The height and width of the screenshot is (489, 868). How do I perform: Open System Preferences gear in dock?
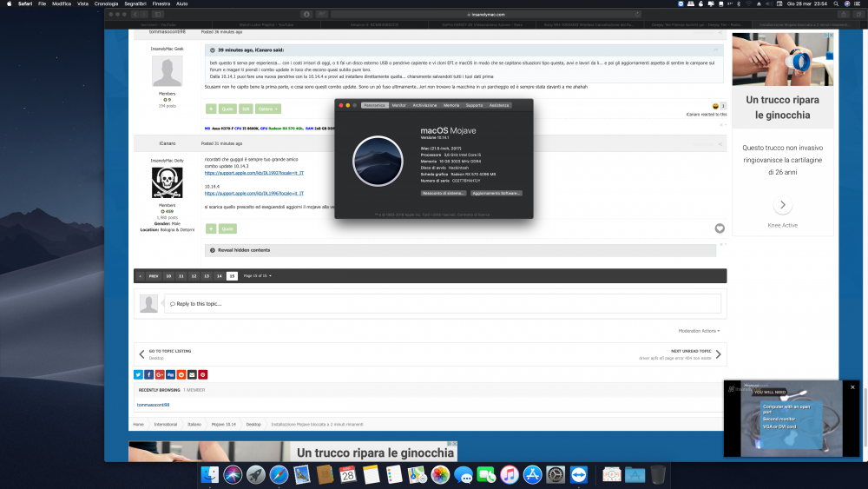[556, 474]
